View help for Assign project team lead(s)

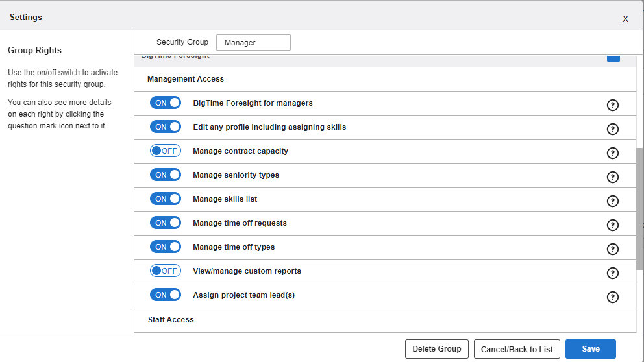(612, 297)
